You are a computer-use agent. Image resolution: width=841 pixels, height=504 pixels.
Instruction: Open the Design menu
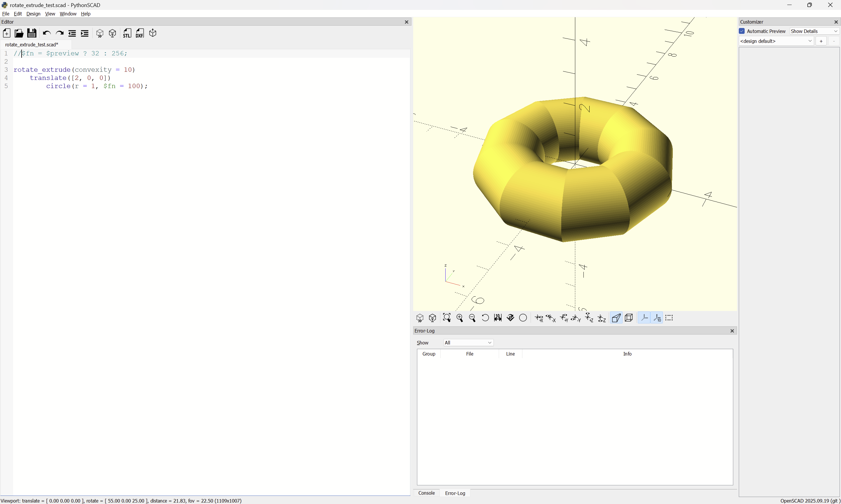(33, 14)
